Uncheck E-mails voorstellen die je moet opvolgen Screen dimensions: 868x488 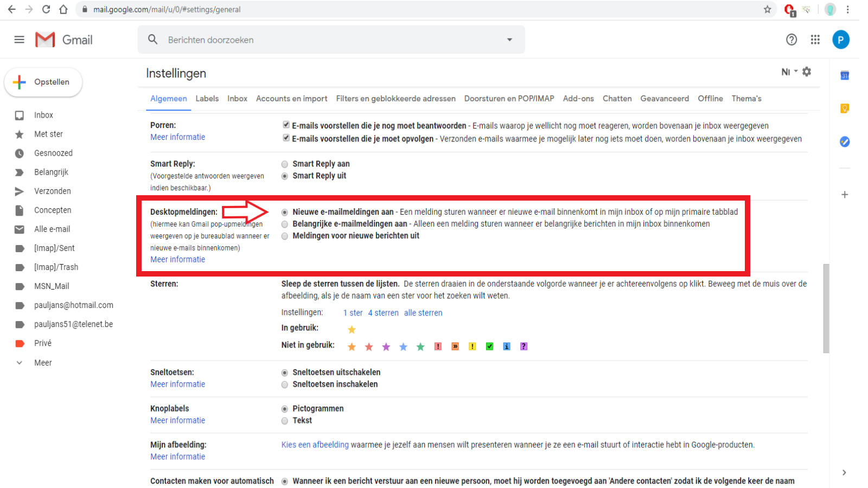click(x=286, y=138)
